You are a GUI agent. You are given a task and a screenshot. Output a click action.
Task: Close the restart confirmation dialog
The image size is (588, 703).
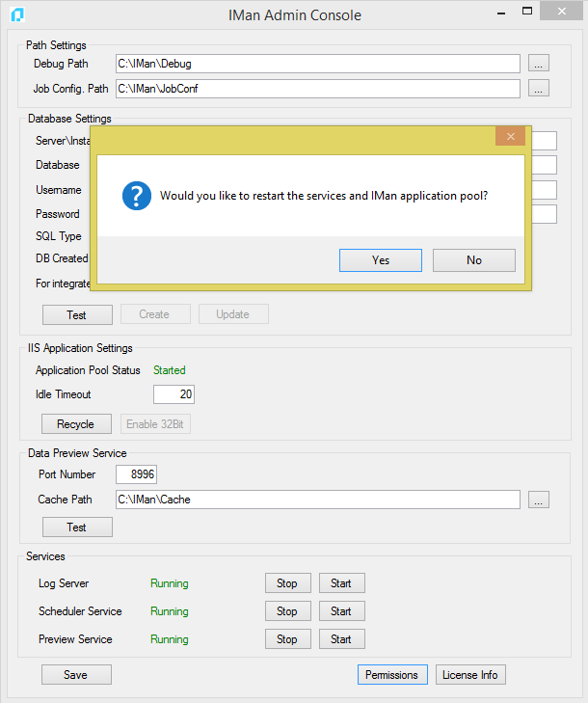click(x=510, y=136)
